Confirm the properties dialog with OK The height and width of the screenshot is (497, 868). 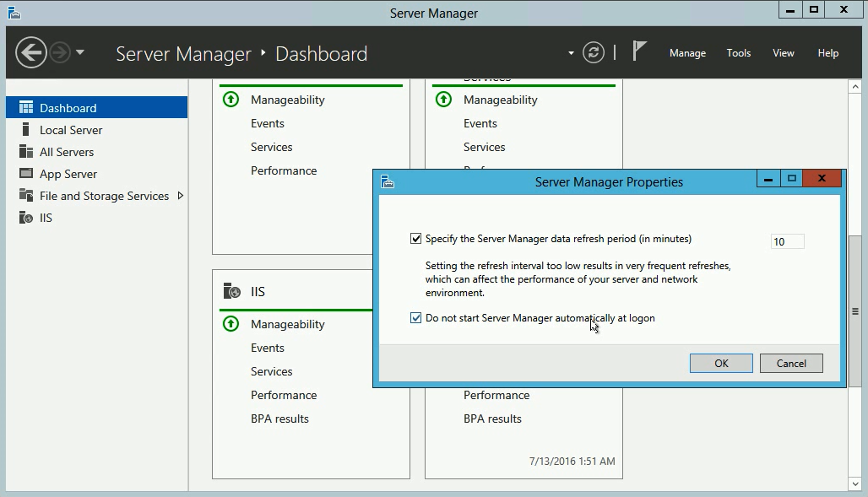tap(721, 363)
